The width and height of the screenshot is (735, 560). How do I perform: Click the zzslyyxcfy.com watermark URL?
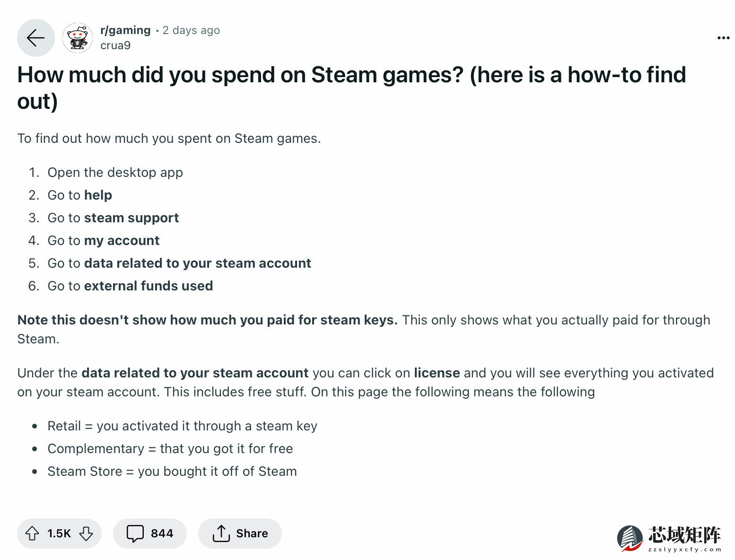pos(684,550)
